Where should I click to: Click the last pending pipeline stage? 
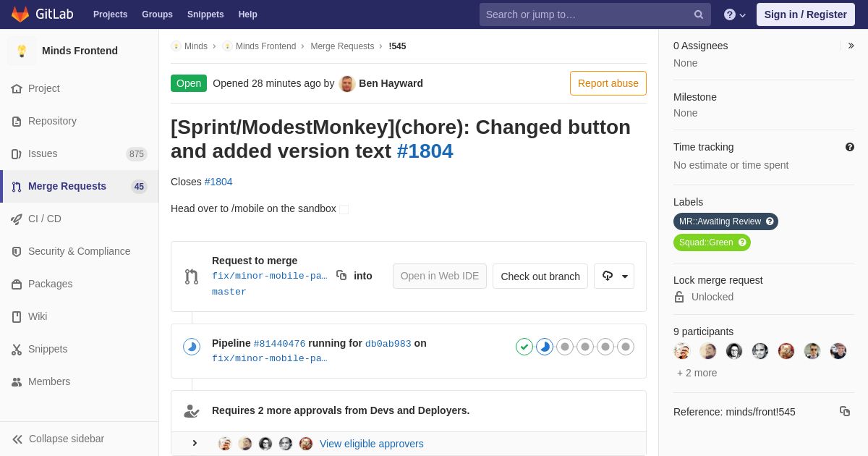pos(626,347)
